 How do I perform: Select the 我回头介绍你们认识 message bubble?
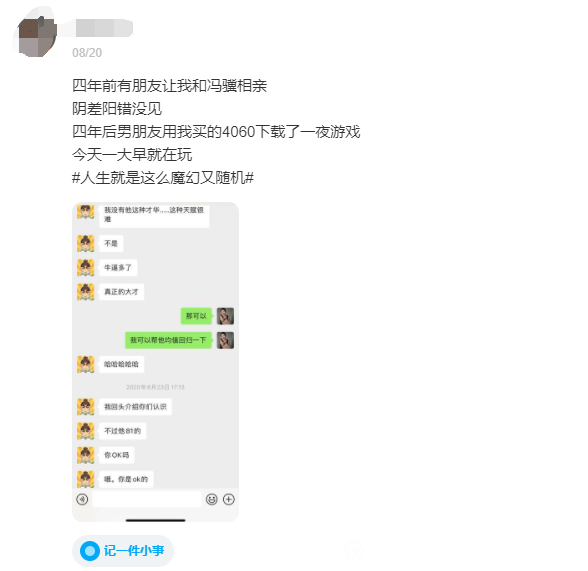pos(135,407)
